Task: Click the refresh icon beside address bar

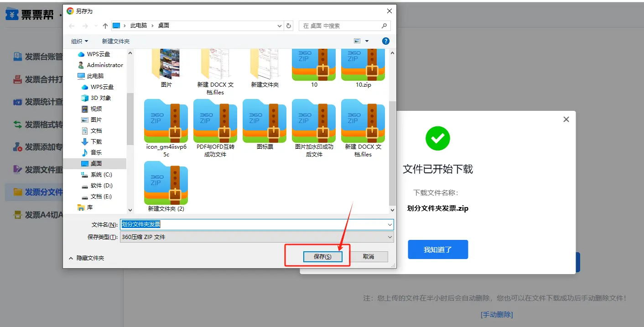Action: [x=289, y=26]
